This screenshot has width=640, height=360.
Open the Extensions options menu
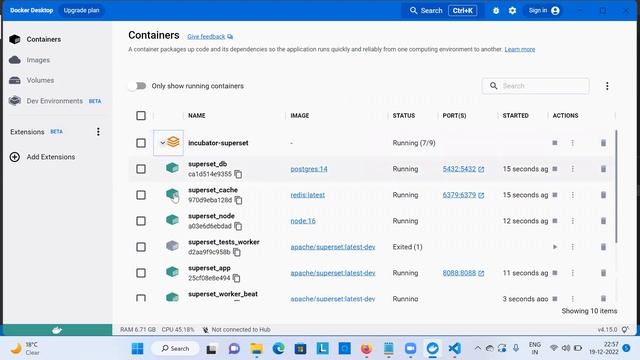click(98, 132)
